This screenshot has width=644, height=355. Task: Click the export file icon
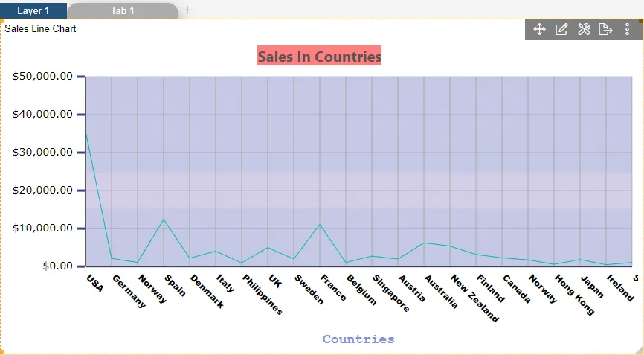coord(605,30)
